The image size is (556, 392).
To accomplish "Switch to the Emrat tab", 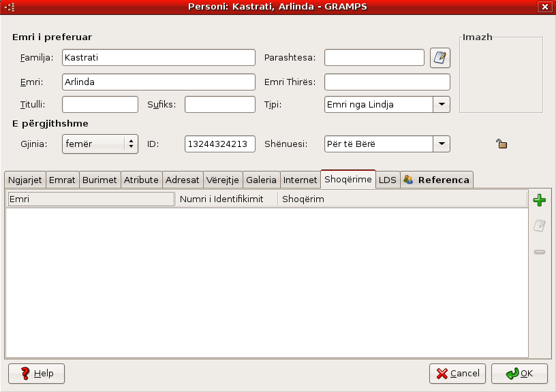I will click(x=62, y=180).
